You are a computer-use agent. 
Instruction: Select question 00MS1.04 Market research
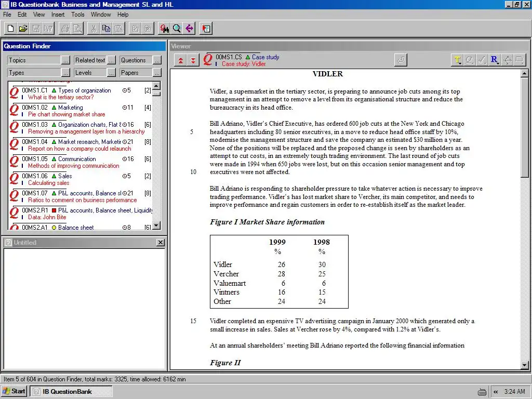click(81, 145)
